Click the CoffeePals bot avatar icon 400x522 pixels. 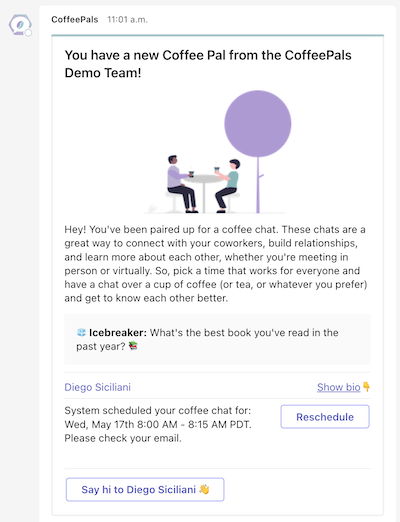(x=20, y=25)
